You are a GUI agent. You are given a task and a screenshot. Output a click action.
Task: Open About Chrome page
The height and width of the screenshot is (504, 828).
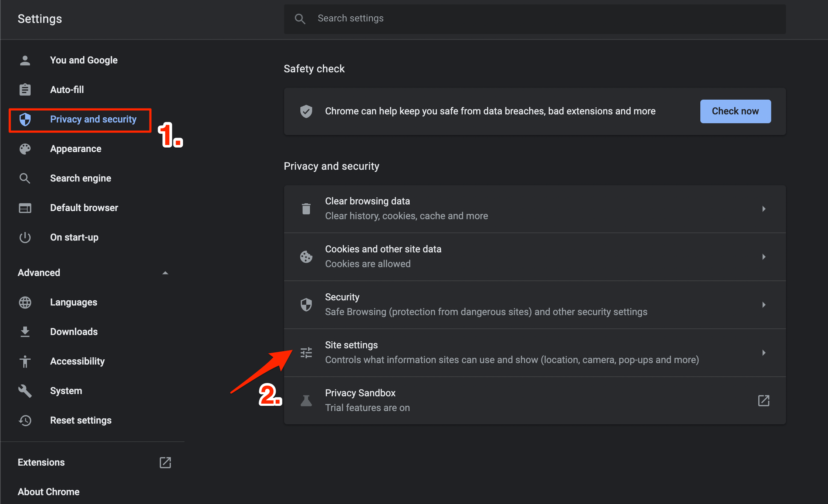point(49,492)
